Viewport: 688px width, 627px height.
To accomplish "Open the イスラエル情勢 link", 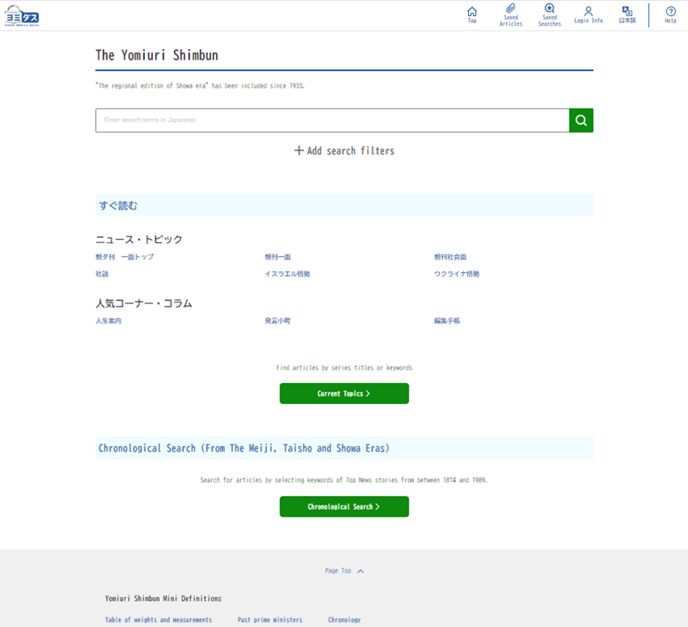I will pyautogui.click(x=287, y=274).
